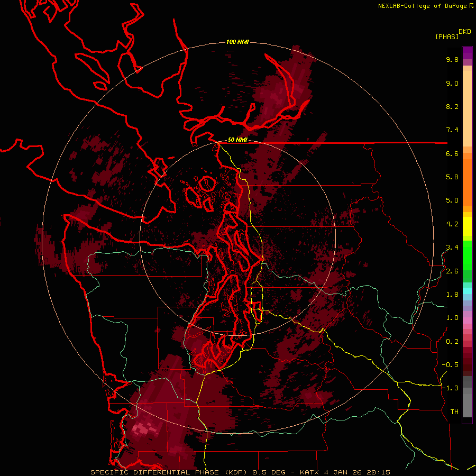This screenshot has width=476, height=476.
Task: Click the 1.0 value on the color scale
Action: pyautogui.click(x=452, y=318)
